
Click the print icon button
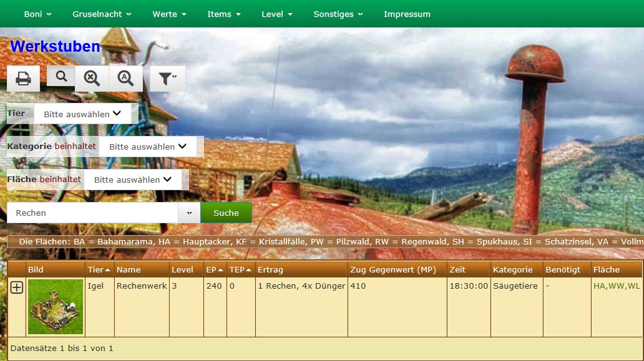(x=24, y=79)
